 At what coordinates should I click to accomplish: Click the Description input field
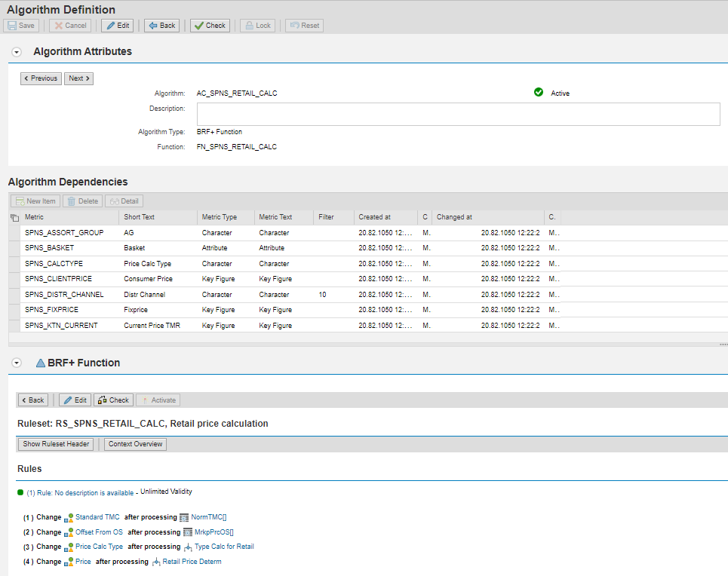tap(458, 114)
